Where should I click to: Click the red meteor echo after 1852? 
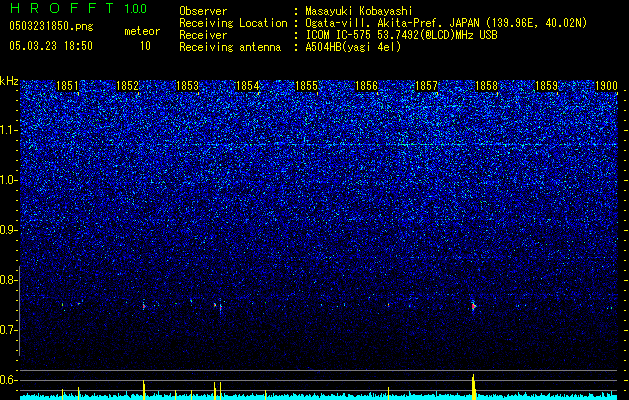(x=144, y=306)
